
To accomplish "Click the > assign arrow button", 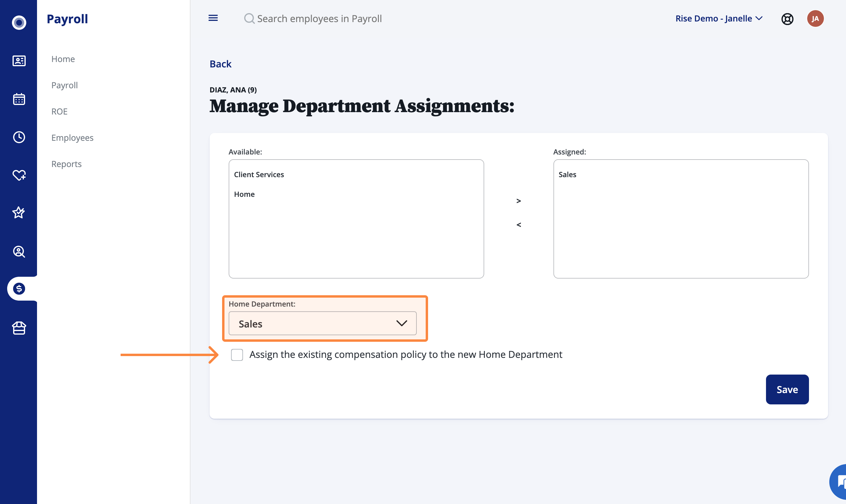I will [519, 201].
